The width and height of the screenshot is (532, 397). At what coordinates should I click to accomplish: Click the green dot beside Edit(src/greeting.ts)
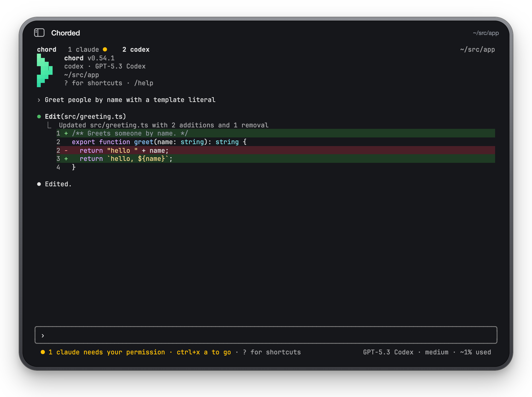pos(39,117)
